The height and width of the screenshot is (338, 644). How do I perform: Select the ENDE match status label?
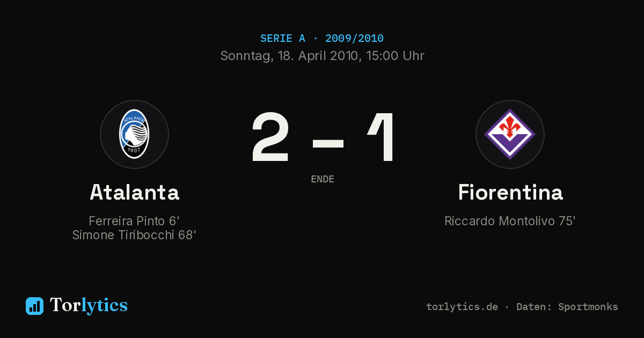[323, 179]
